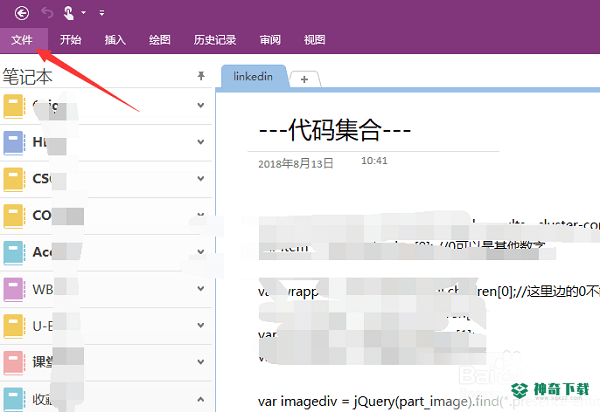
Task: Click the U-B notebook yellow icon
Action: click(13, 326)
